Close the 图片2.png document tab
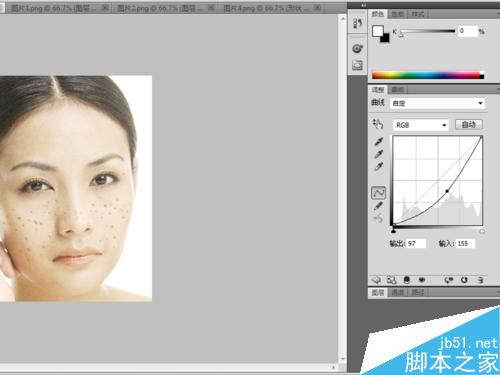This screenshot has width=500, height=375. pyautogui.click(x=211, y=7)
